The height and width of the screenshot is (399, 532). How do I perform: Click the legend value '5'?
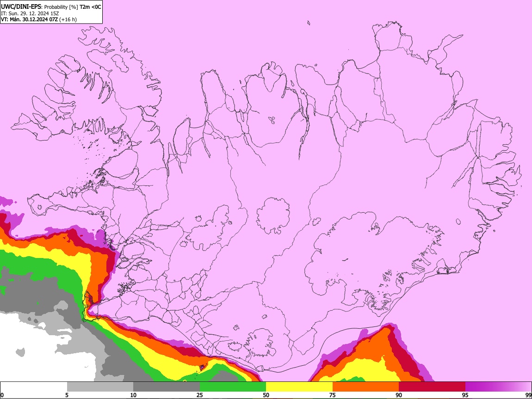point(67,395)
